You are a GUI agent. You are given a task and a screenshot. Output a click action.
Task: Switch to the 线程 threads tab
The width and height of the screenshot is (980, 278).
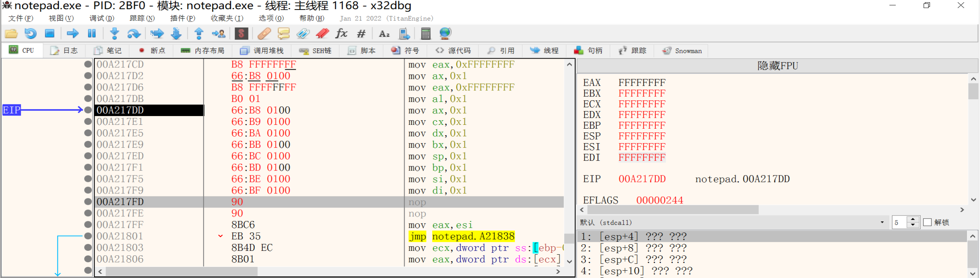coord(544,51)
